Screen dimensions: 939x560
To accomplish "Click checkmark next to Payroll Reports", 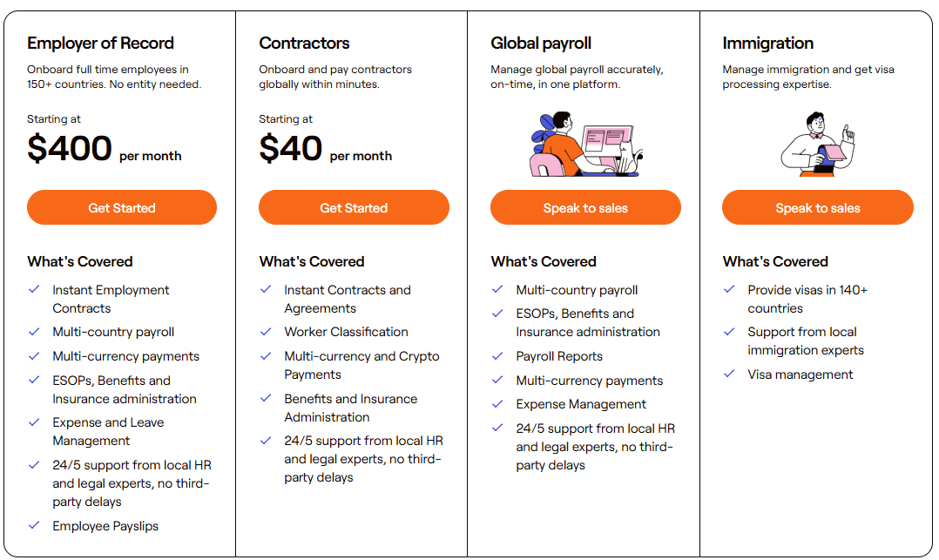I will (x=497, y=355).
